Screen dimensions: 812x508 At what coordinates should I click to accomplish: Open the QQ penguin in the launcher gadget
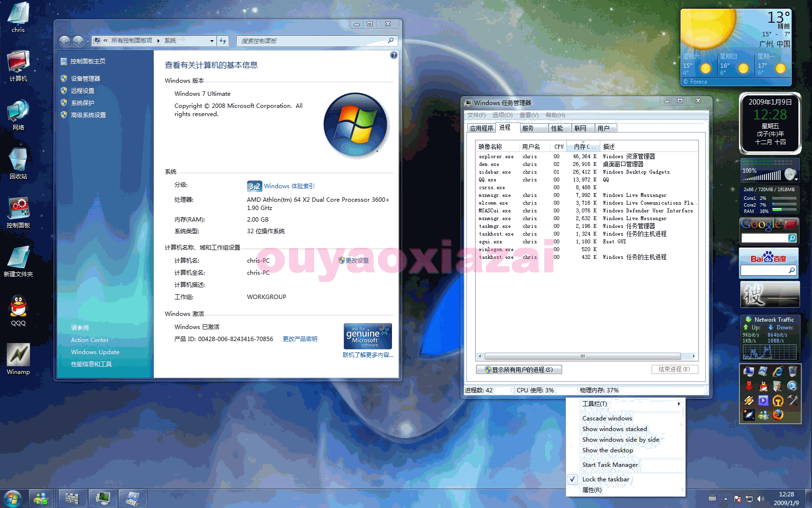coord(763,386)
